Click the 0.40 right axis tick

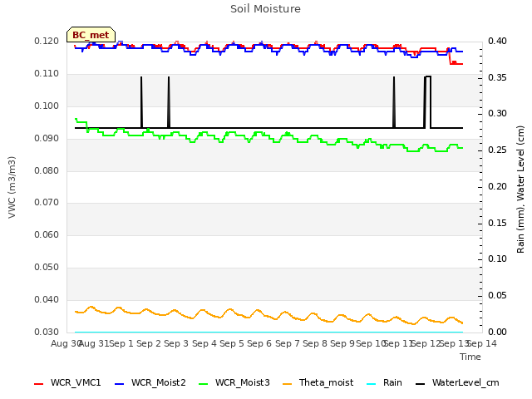coord(497,42)
